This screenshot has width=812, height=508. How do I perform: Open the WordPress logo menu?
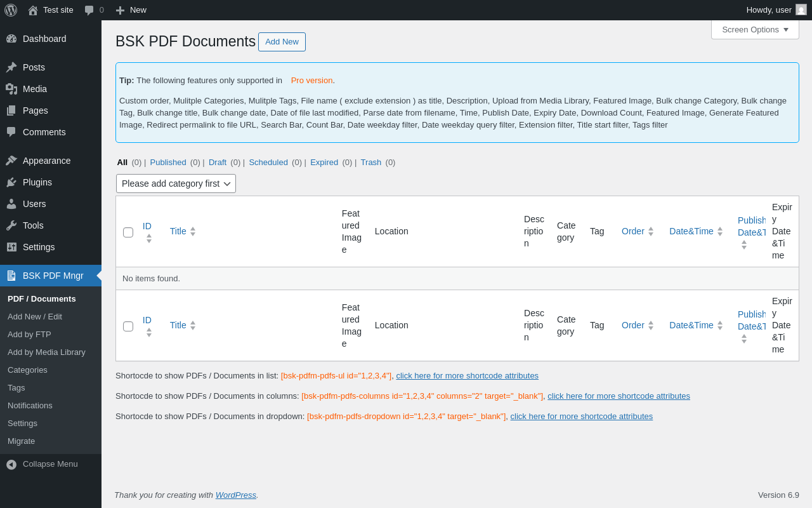click(x=11, y=10)
